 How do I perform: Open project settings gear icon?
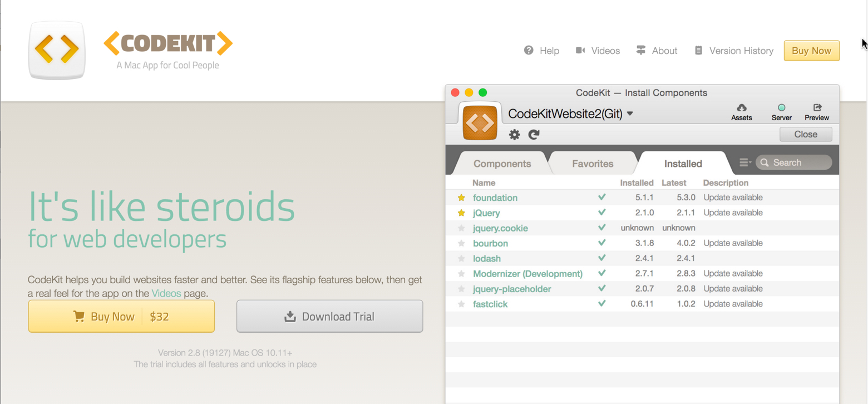coord(515,134)
